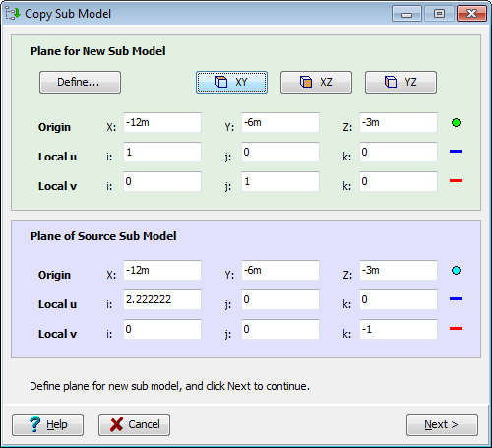
Task: Click blue Local u marker, new plane
Action: pos(456,152)
